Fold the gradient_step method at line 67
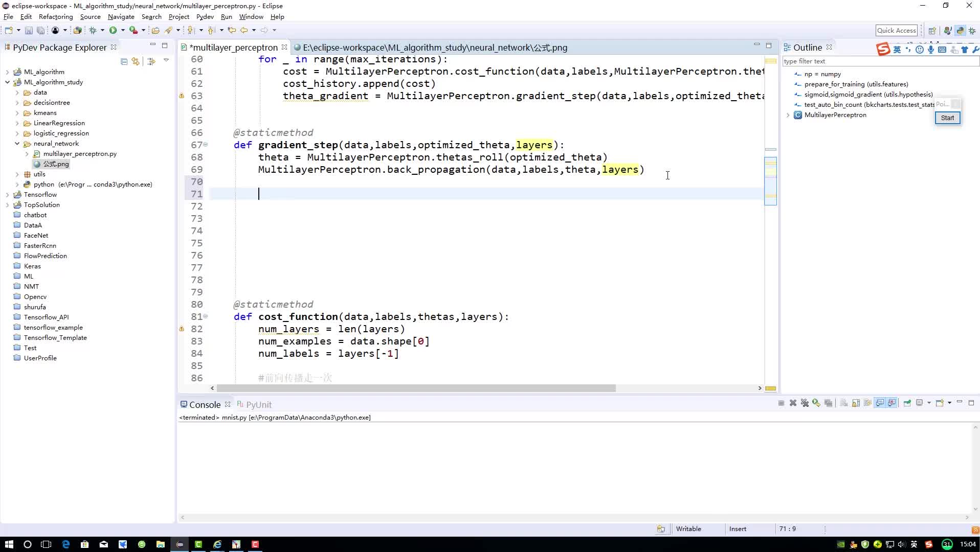This screenshot has width=980, height=552. pyautogui.click(x=206, y=145)
